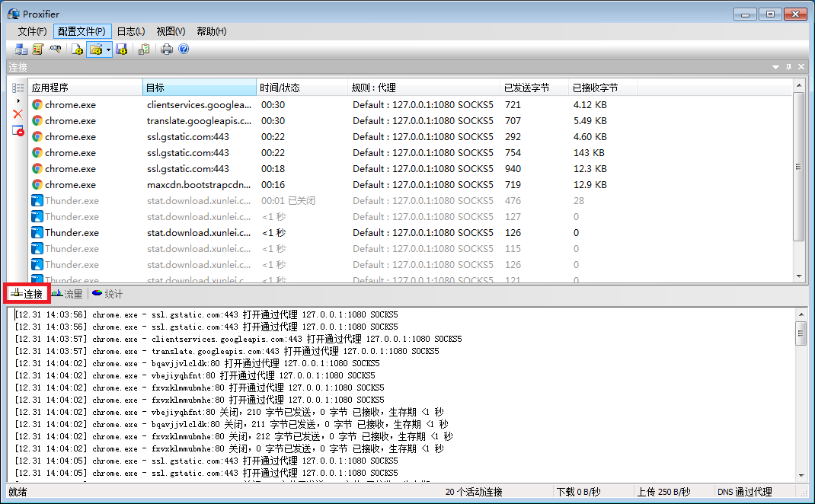Open Name Resolution (.com) settings icon
The image size is (815, 504).
tap(55, 49)
